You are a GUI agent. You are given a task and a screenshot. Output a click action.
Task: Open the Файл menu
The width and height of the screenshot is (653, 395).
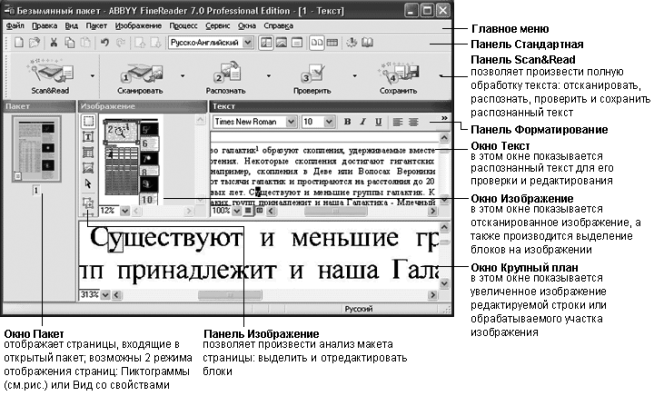point(15,26)
